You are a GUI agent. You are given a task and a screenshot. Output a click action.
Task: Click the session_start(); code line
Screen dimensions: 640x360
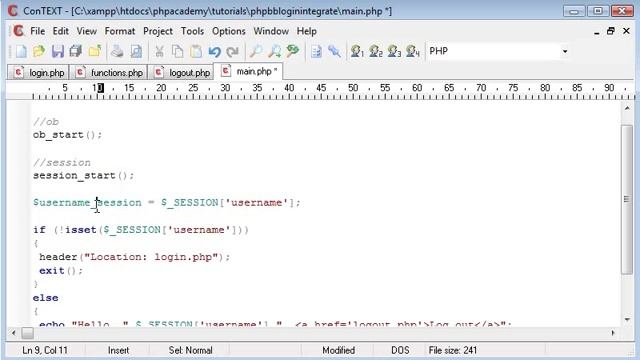pos(83,176)
